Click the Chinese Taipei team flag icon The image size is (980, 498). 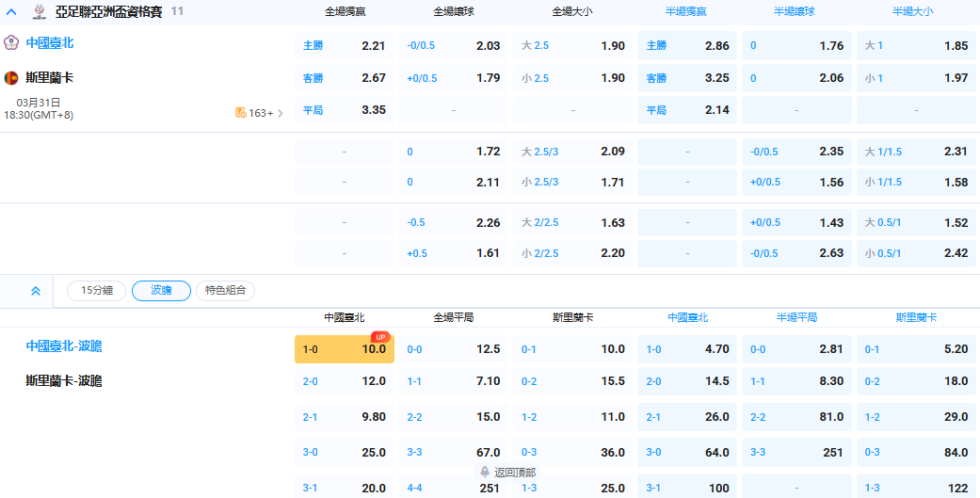11,43
